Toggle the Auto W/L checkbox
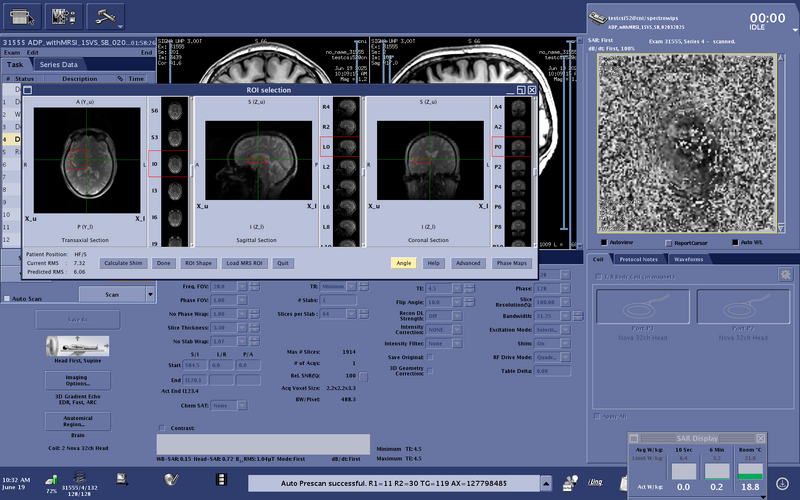 [x=735, y=242]
